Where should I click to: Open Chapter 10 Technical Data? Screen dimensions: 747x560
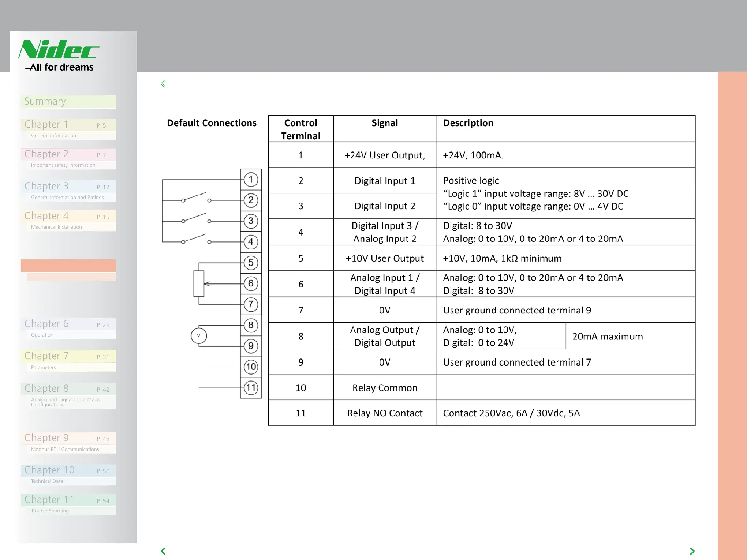[x=68, y=475]
